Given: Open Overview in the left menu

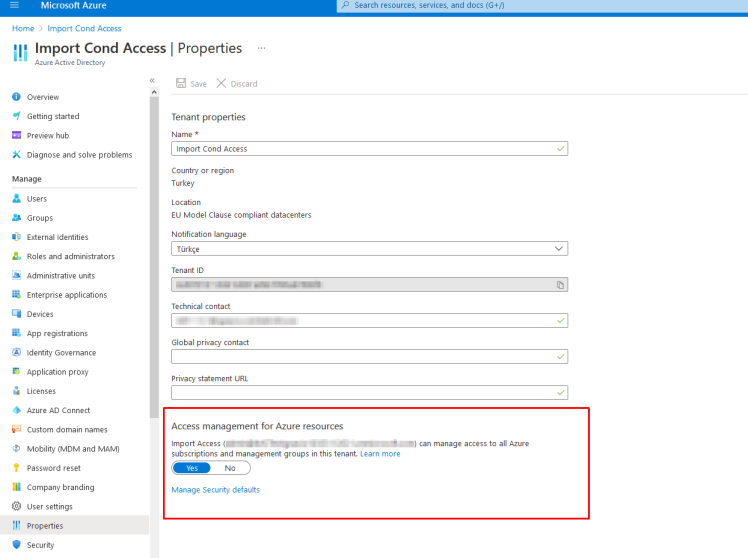Looking at the screenshot, I should (43, 97).
